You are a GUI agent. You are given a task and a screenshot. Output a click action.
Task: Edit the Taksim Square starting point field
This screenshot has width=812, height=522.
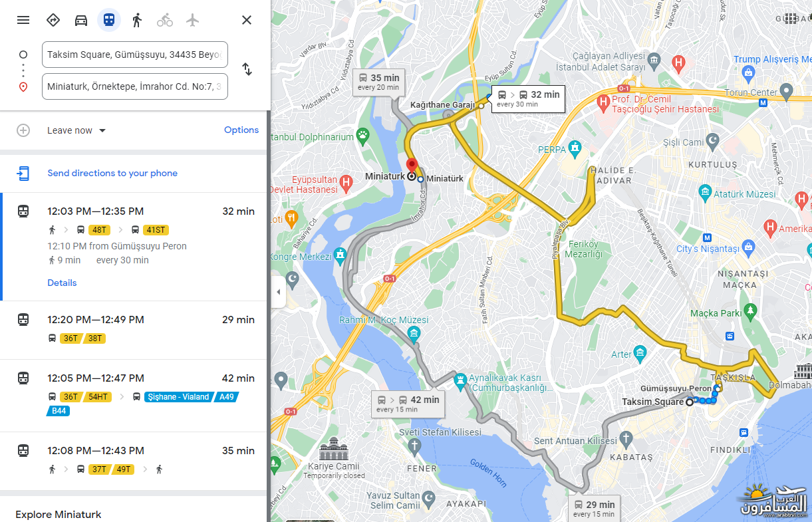(135, 55)
